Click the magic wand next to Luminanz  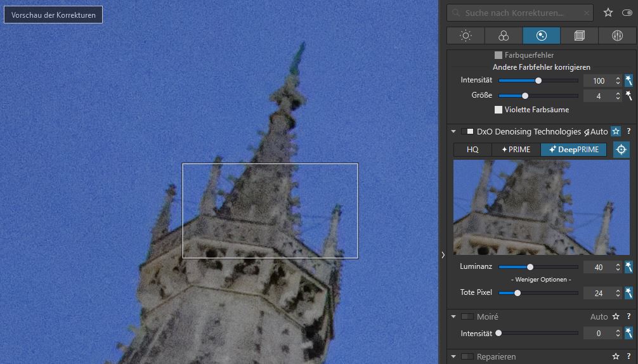628,267
